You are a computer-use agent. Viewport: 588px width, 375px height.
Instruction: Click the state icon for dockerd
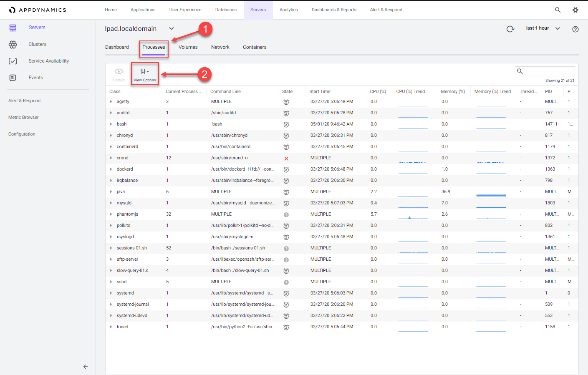tap(286, 170)
